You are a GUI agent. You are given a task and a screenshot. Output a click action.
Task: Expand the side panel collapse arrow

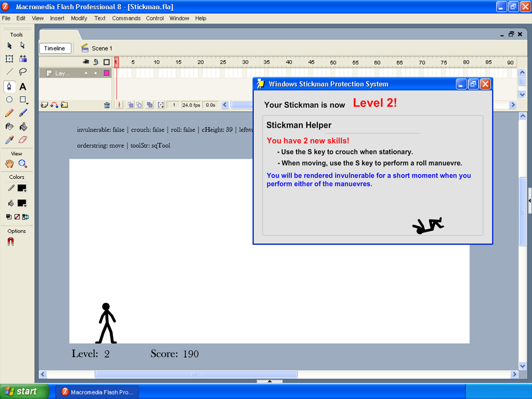(530, 201)
